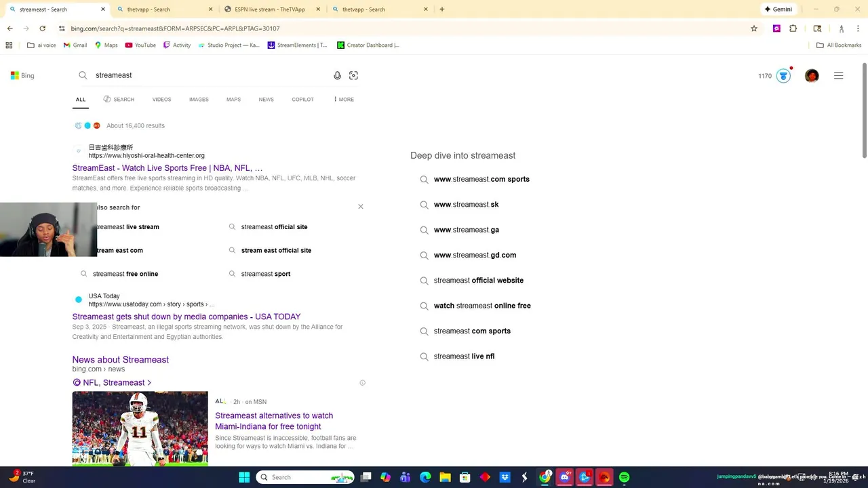Viewport: 868px width, 488px height.
Task: Select streameast official website suggestion
Action: 479,281
